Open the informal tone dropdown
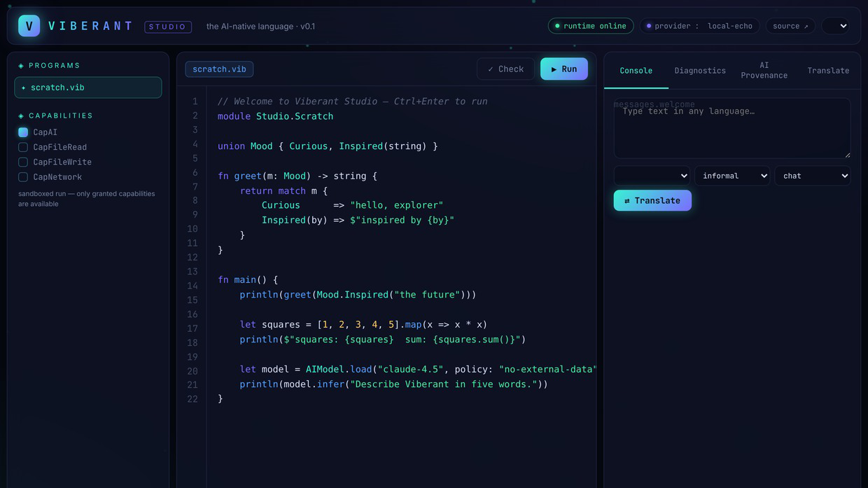The image size is (868, 488). coord(732,176)
